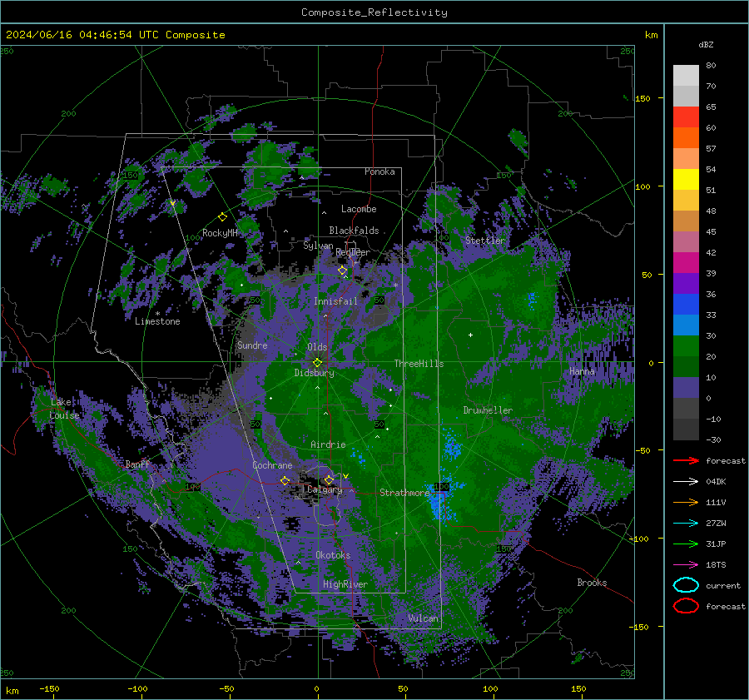749x700 pixels.
Task: Pick the magenta swatch in dBZ legend
Action: click(x=686, y=263)
